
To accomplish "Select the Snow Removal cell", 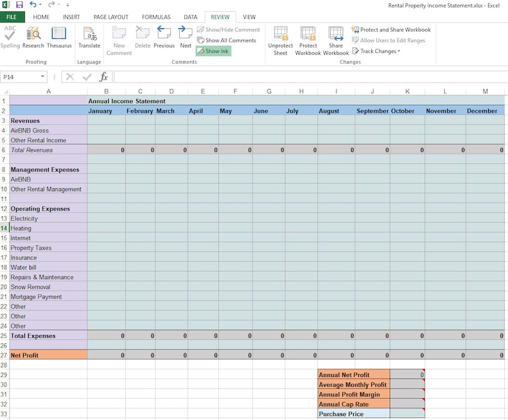I will (48, 287).
